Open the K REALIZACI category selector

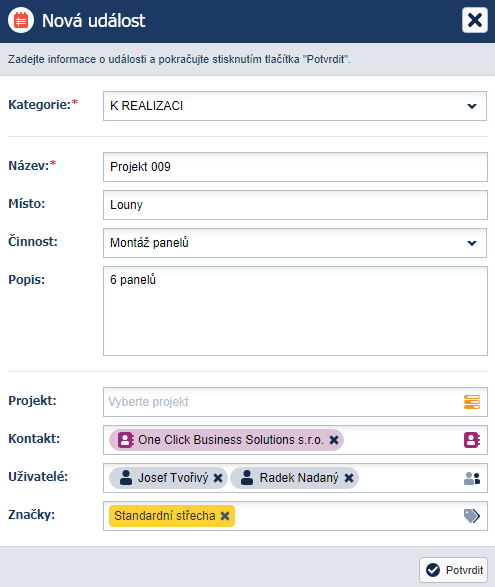click(x=295, y=106)
